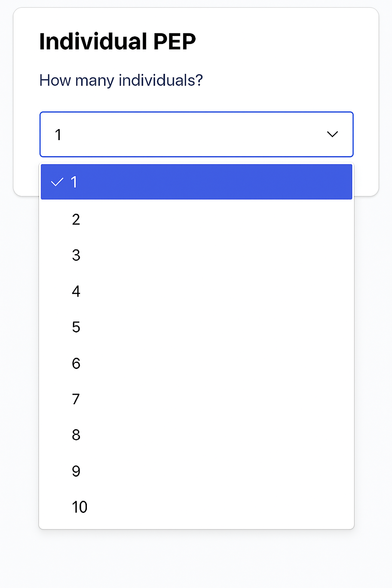Screen dimensions: 392x588
Task: Click the chevron arrow in the select box
Action: 332,134
